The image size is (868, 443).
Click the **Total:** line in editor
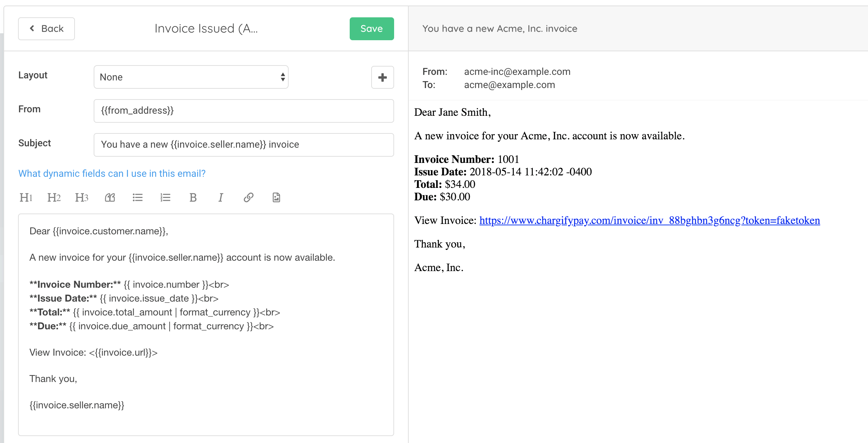155,312
